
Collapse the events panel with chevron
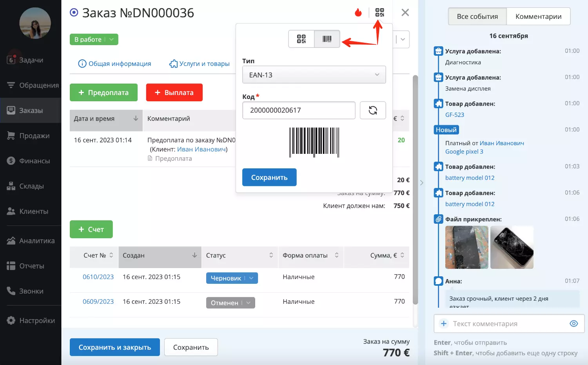click(x=422, y=182)
